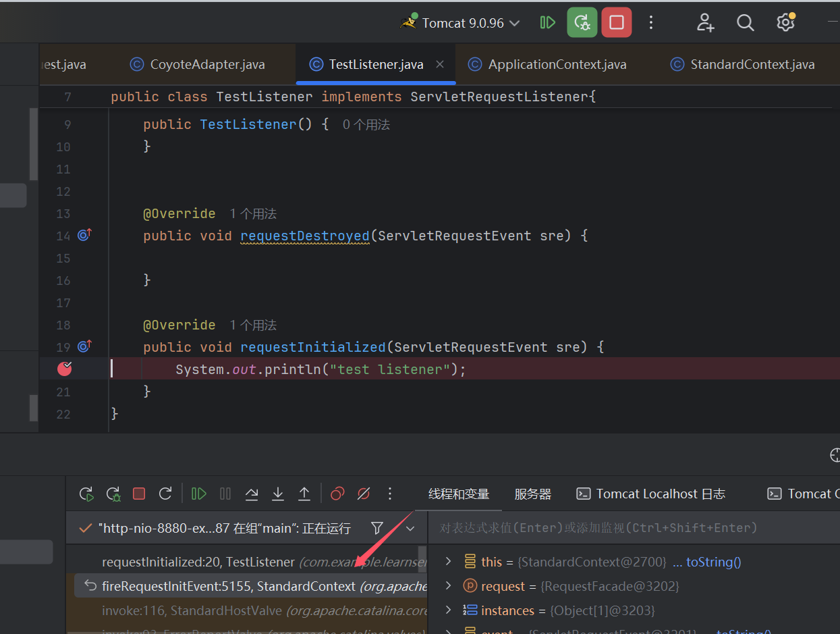
Task: Select the 线程和变量 tab
Action: [x=459, y=494]
